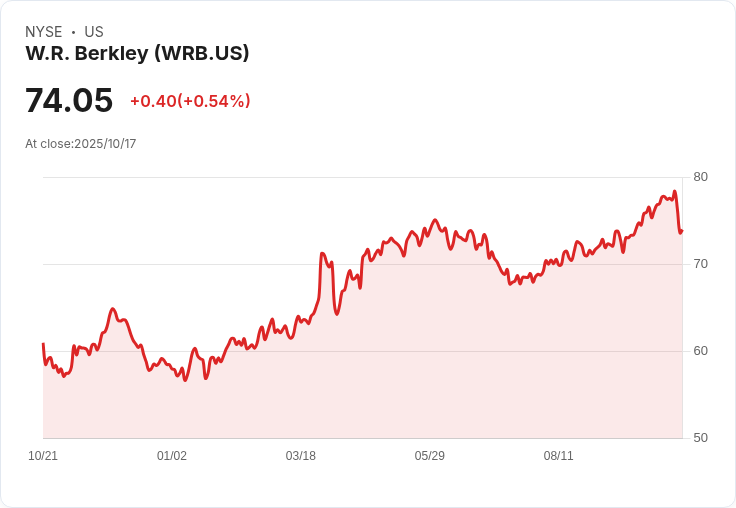The width and height of the screenshot is (736, 508).
Task: Click the W.R. Berkley (WRB.US) title
Action: tap(137, 53)
